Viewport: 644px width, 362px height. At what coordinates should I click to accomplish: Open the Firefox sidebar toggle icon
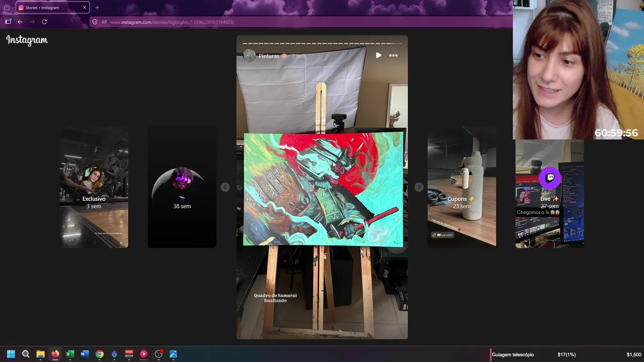[x=8, y=22]
